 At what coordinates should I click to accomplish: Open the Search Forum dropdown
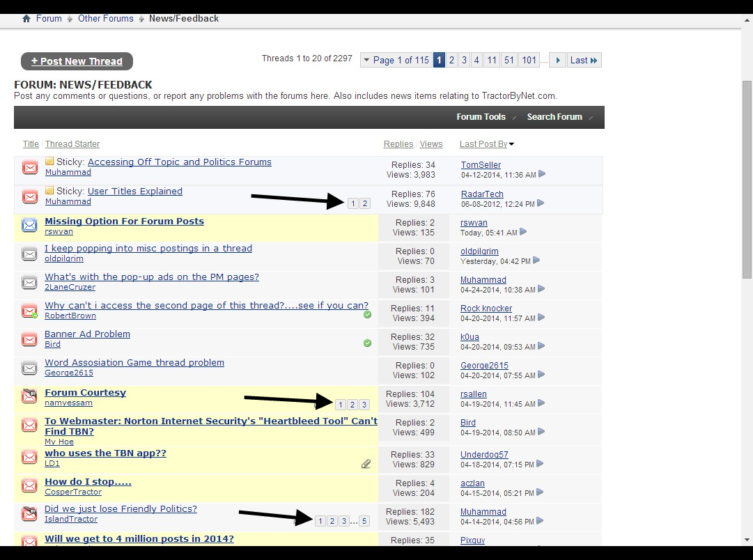coord(555,117)
